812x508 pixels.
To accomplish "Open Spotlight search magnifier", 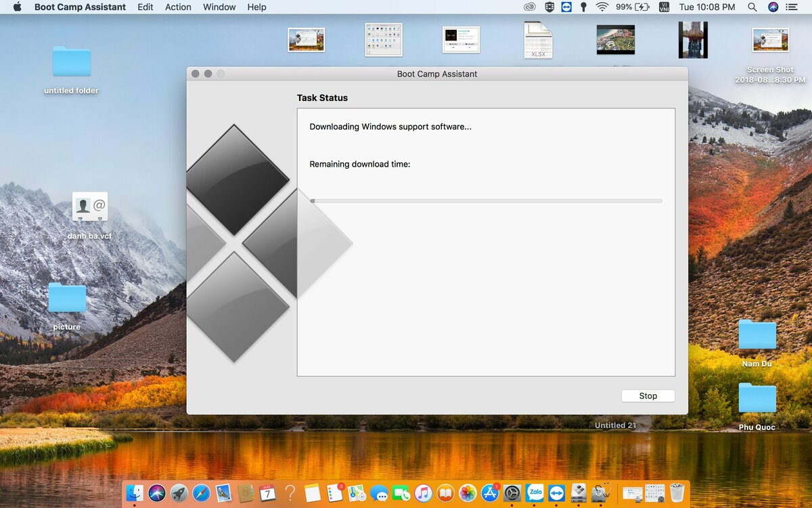I will pos(752,7).
